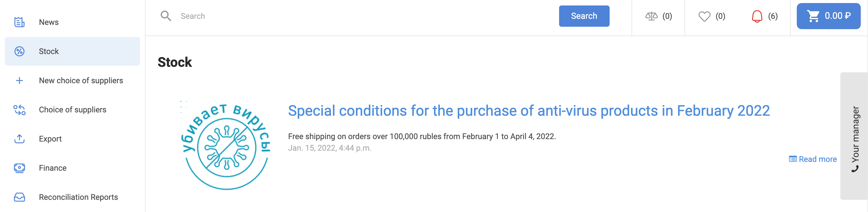Click the Finance money icon
This screenshot has width=868, height=212.
(x=19, y=168)
